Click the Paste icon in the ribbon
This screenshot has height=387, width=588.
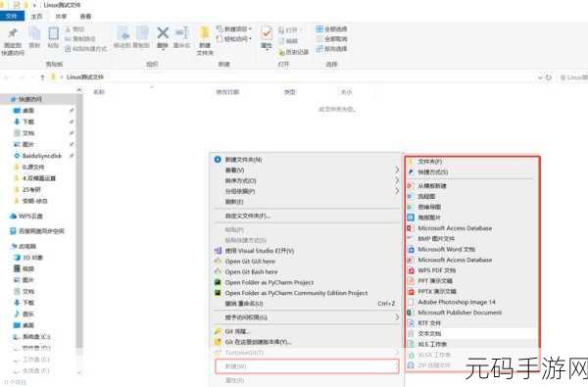point(53,33)
